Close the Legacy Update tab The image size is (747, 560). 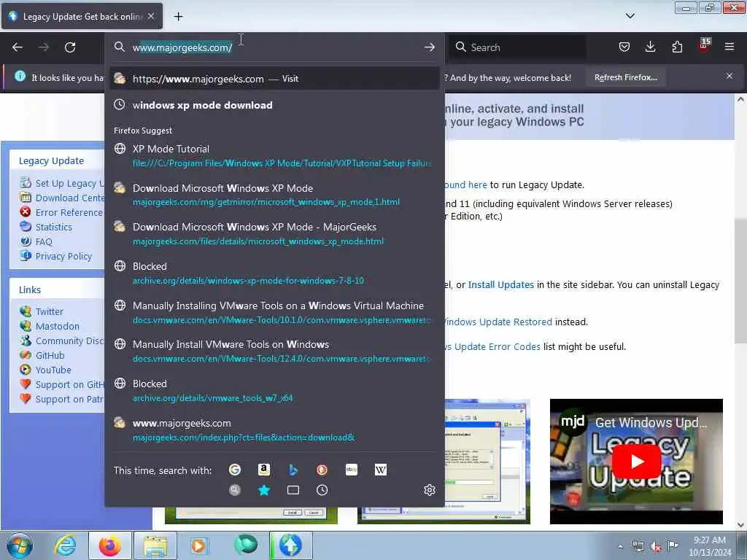151,16
